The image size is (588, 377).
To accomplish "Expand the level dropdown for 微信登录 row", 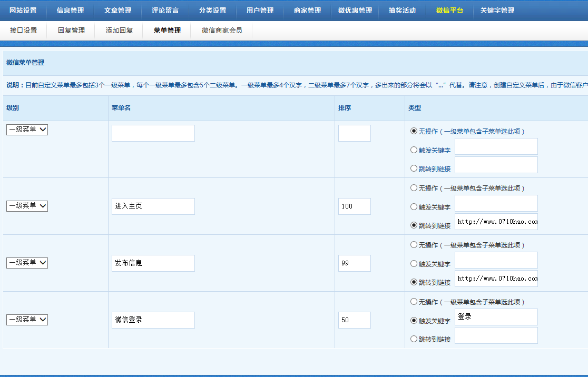I will click(27, 320).
